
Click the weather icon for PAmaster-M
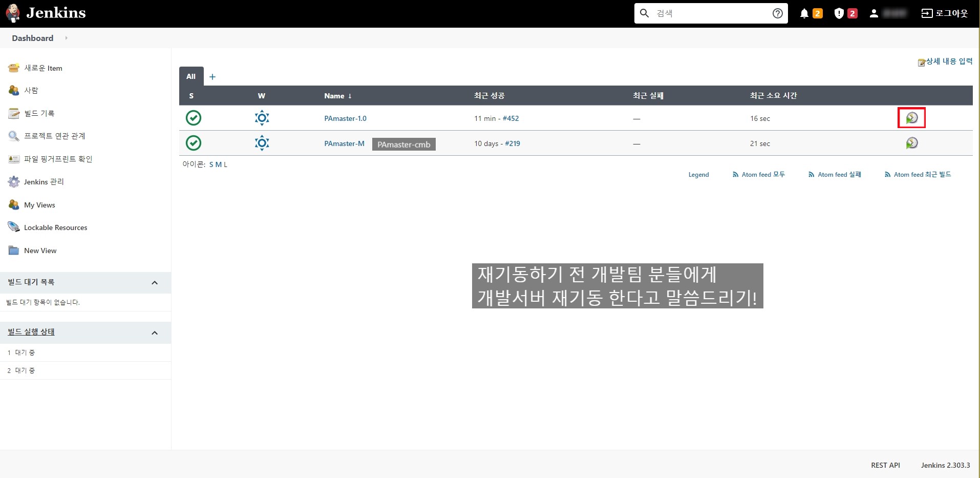[x=262, y=143]
